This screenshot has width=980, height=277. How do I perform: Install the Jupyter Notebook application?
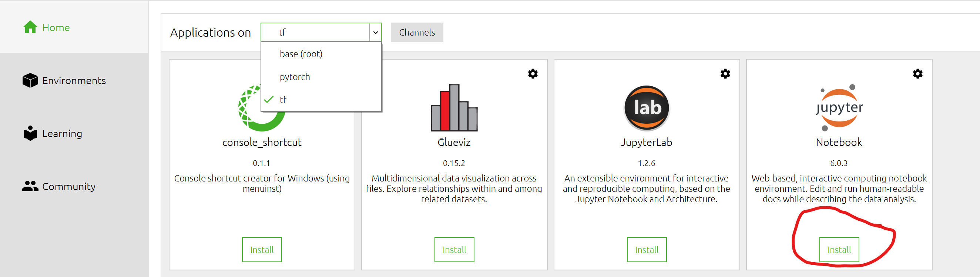839,250
